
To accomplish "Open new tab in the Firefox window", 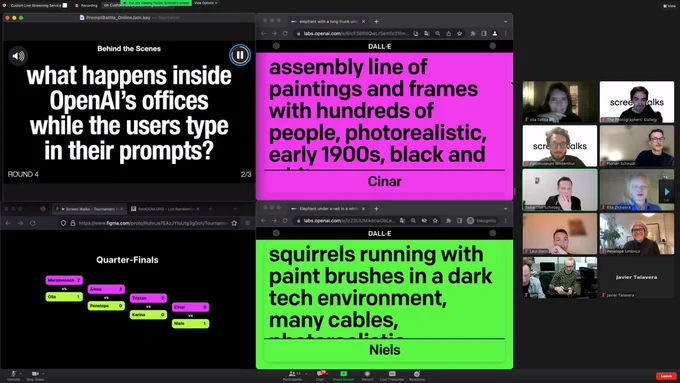I will pyautogui.click(x=210, y=209).
